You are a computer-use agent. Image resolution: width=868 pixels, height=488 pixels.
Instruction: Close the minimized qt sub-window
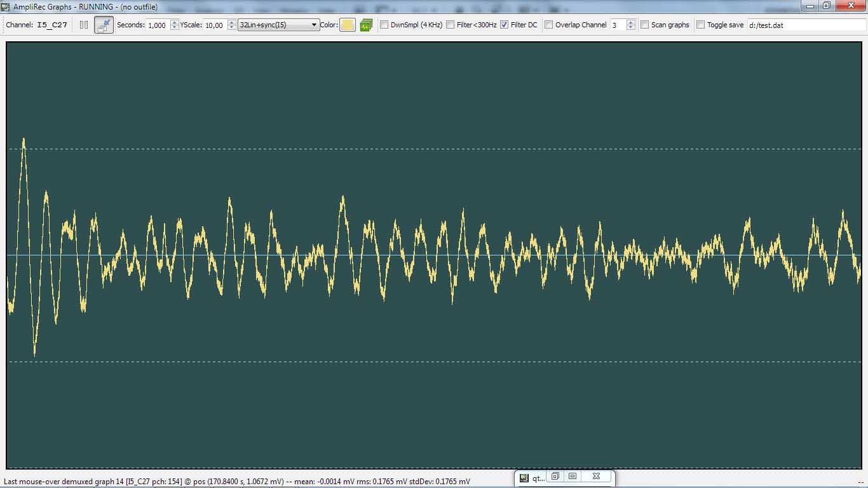[x=596, y=476]
